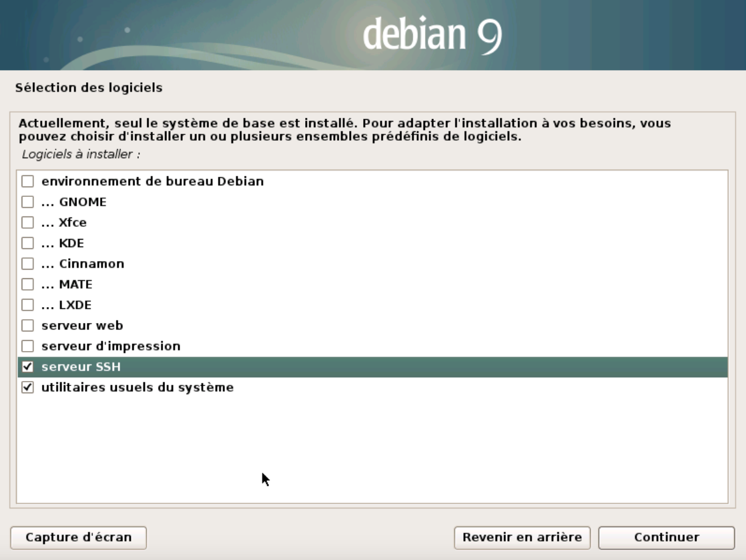
Task: Click the 'serveur web' row text
Action: [x=82, y=326]
